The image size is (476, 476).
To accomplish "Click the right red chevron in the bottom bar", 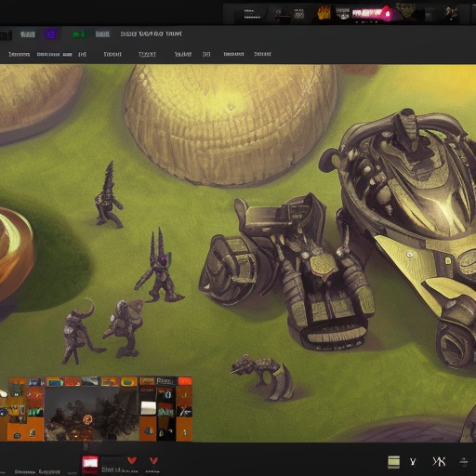I will tap(153, 460).
